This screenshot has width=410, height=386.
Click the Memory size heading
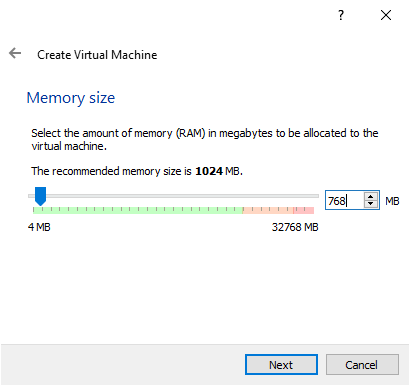click(x=71, y=98)
